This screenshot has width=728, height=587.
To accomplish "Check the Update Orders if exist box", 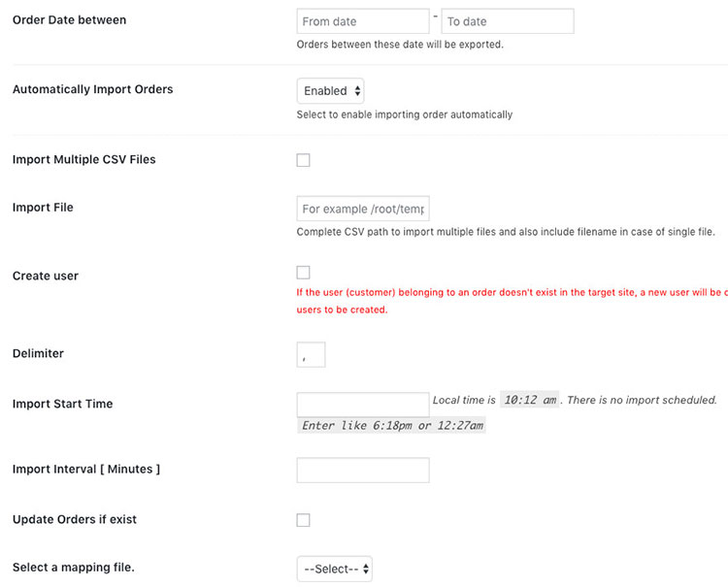I will pyautogui.click(x=303, y=520).
